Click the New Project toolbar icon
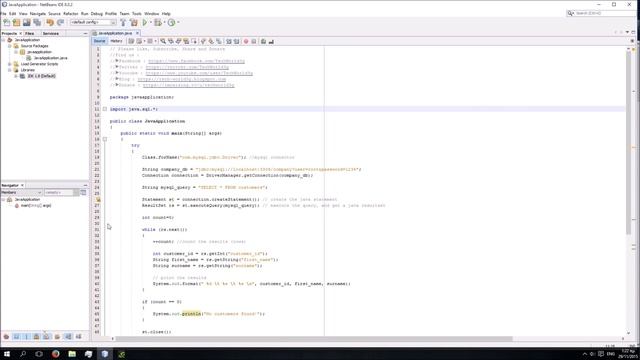The image size is (640, 360). (16, 22)
